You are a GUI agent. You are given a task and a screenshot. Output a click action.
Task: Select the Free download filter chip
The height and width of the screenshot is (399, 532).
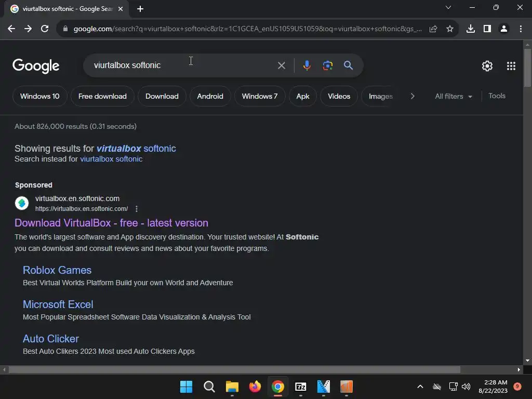pyautogui.click(x=102, y=96)
